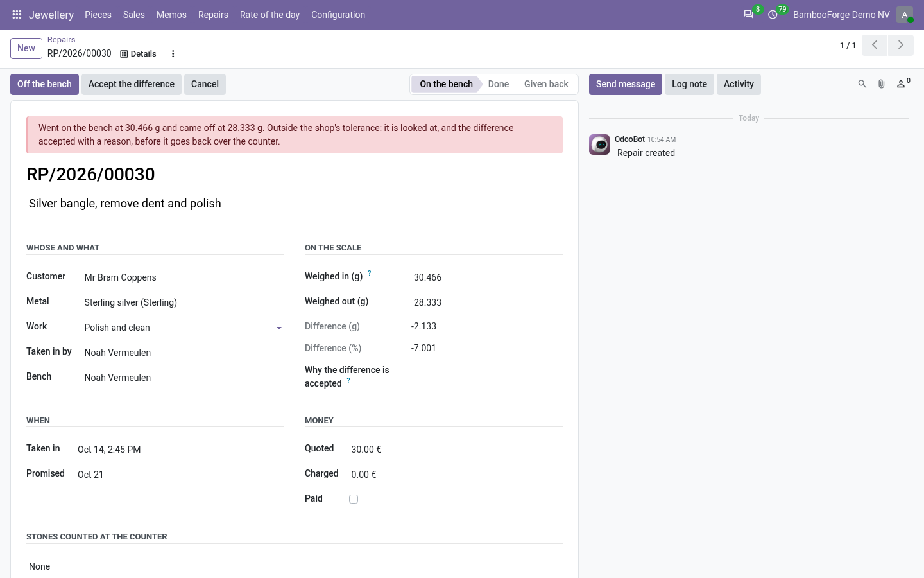
Task: Click Off the bench button
Action: [x=44, y=84]
